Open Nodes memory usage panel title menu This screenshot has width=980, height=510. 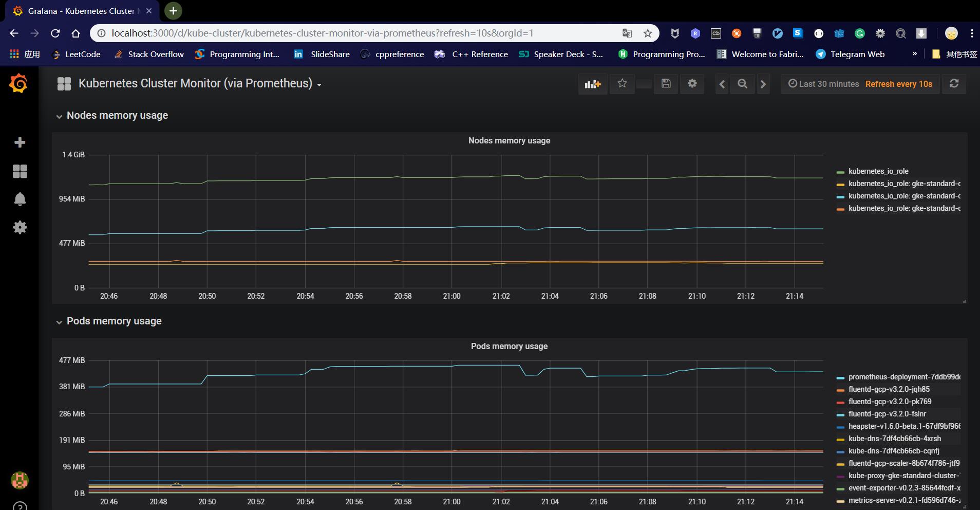509,140
